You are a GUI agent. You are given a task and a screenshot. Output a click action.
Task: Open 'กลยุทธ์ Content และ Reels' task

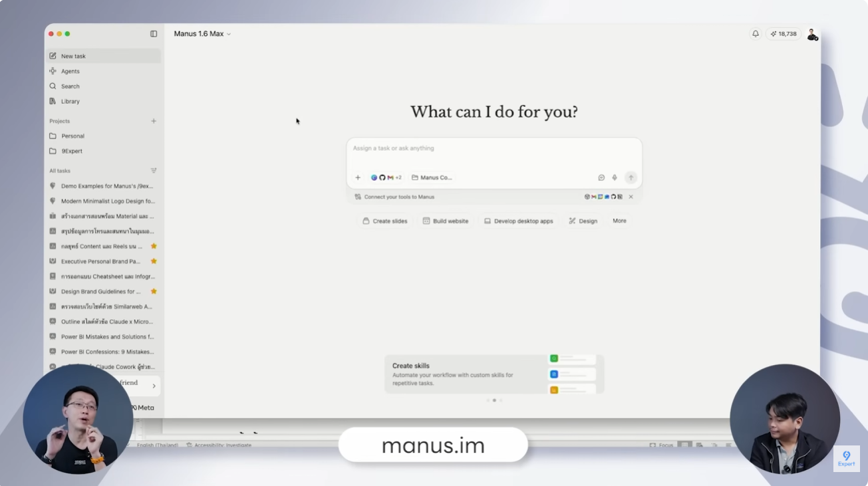coord(103,246)
